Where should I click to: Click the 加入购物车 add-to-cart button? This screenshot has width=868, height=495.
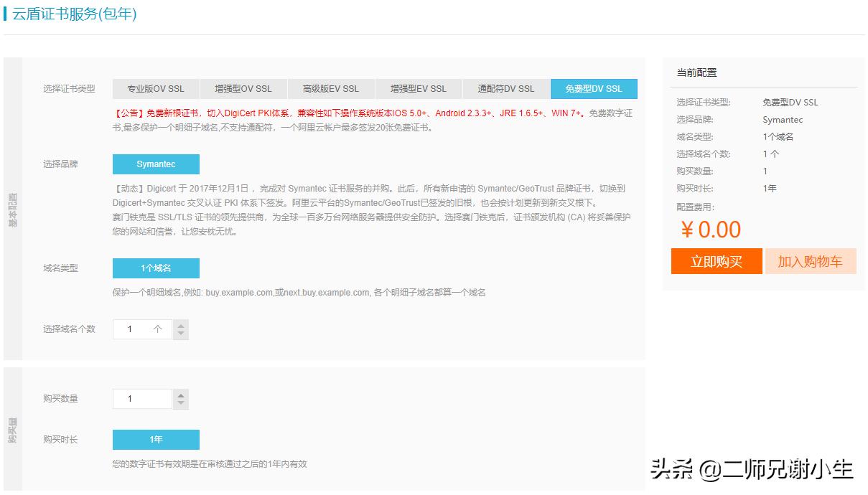tap(811, 261)
